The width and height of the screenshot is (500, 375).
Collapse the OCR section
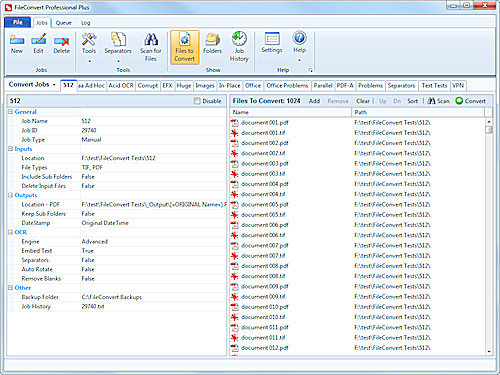point(10,232)
